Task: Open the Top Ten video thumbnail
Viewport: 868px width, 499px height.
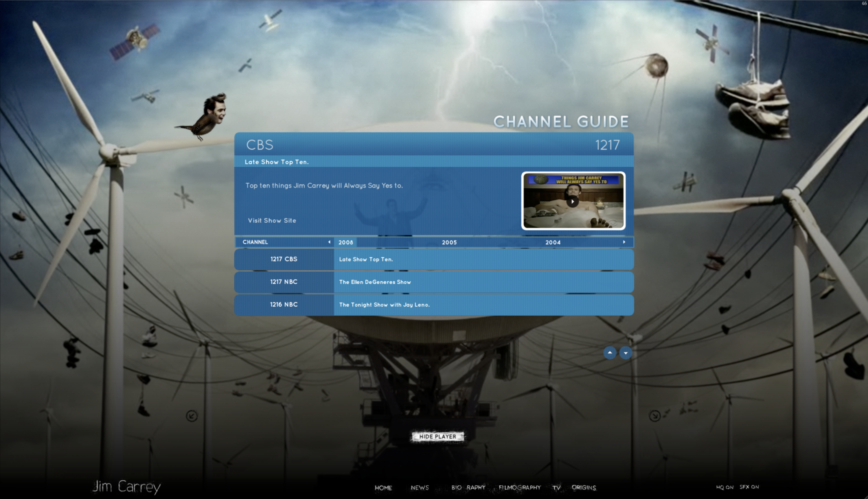Action: point(573,201)
